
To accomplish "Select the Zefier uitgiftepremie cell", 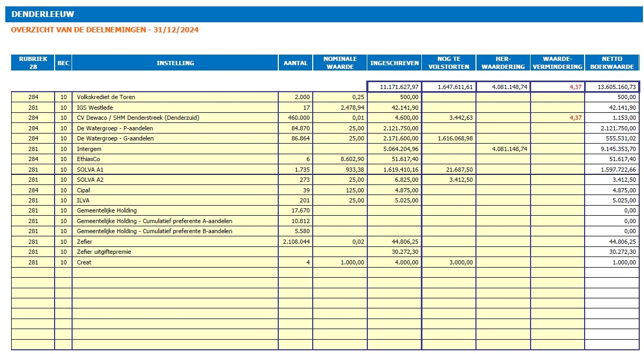I will click(175, 252).
